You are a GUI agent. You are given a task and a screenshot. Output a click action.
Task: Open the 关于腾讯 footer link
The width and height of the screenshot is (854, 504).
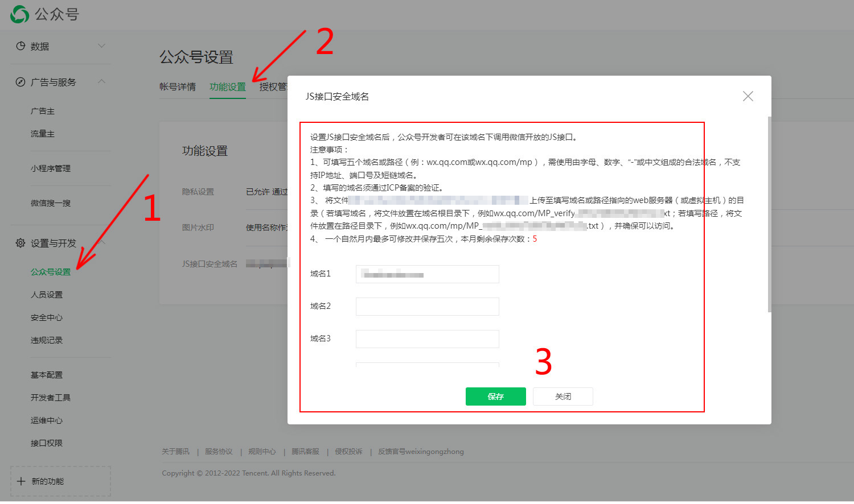tap(175, 452)
